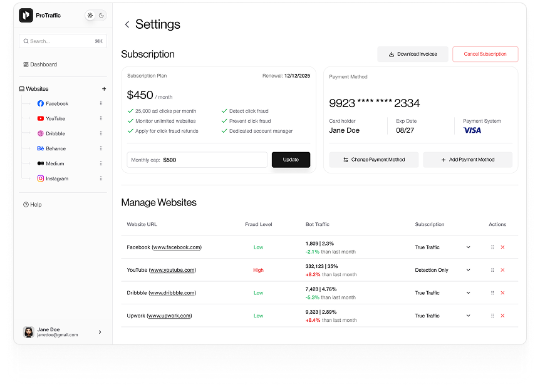
Task: Delete Dribbble website with red X
Action: click(x=503, y=293)
